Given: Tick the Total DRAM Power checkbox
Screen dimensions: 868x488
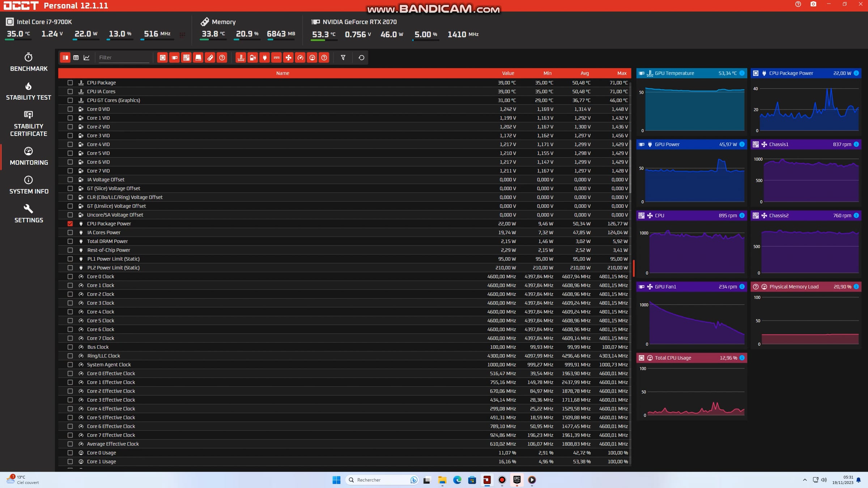Looking at the screenshot, I should 70,241.
